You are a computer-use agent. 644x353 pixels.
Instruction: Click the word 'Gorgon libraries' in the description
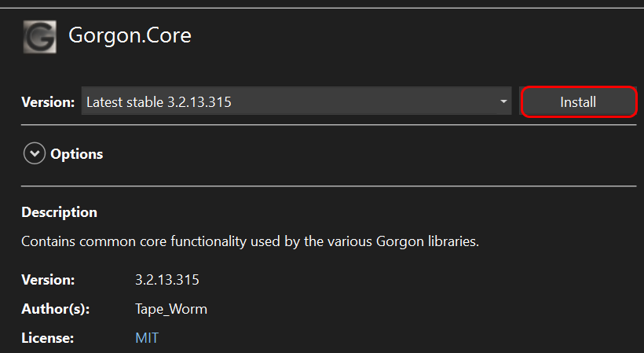(427, 241)
